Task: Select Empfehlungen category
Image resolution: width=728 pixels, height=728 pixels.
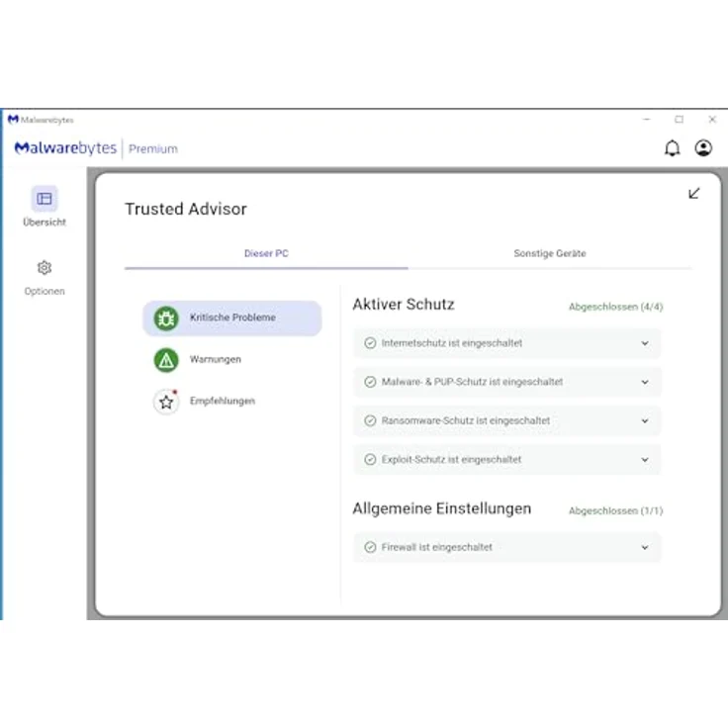Action: [232, 402]
